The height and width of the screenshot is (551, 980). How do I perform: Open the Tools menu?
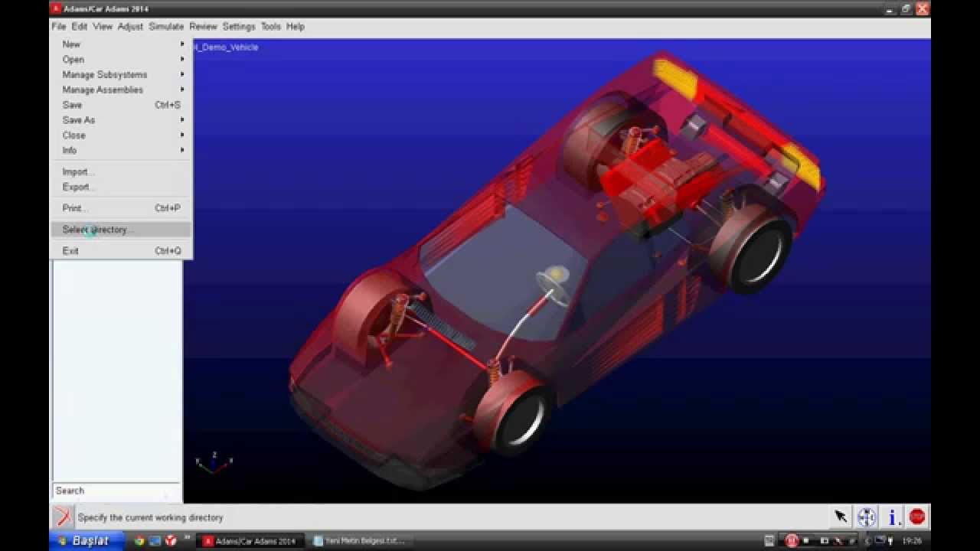[271, 26]
